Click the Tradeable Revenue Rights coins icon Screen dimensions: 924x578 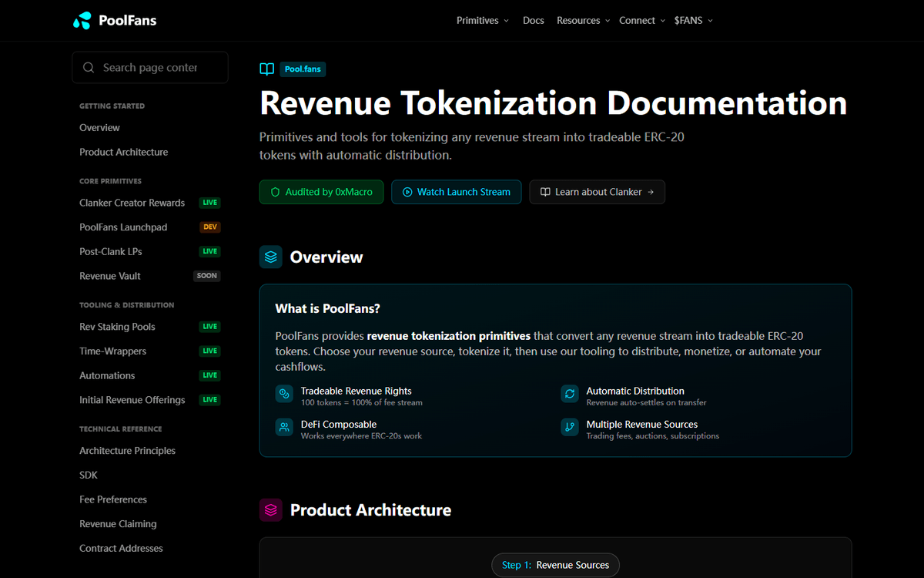click(x=285, y=394)
